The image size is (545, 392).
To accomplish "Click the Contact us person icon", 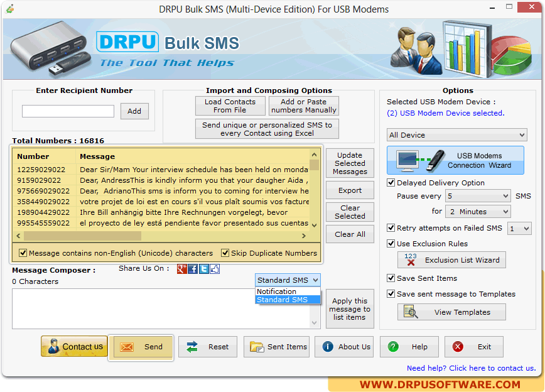I will click(x=53, y=346).
